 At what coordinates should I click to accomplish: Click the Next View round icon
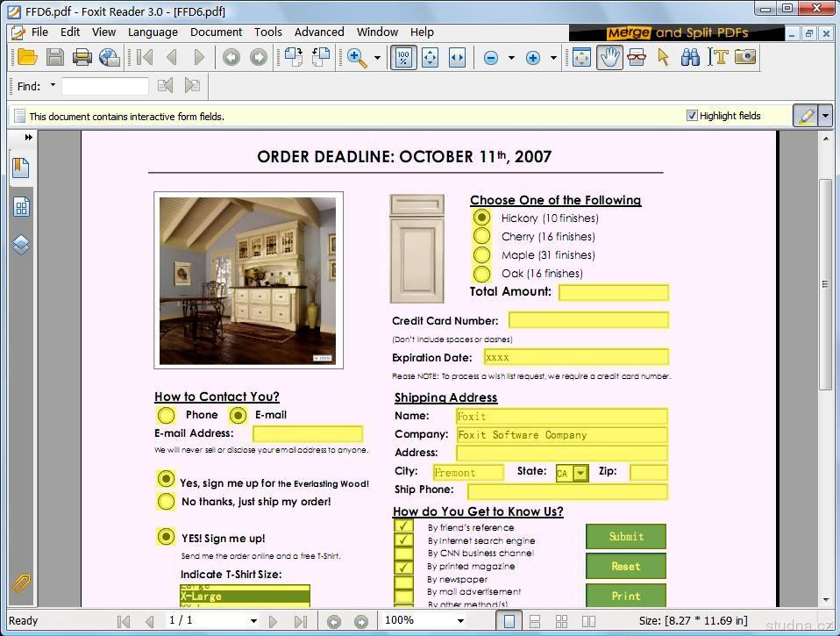[258, 57]
